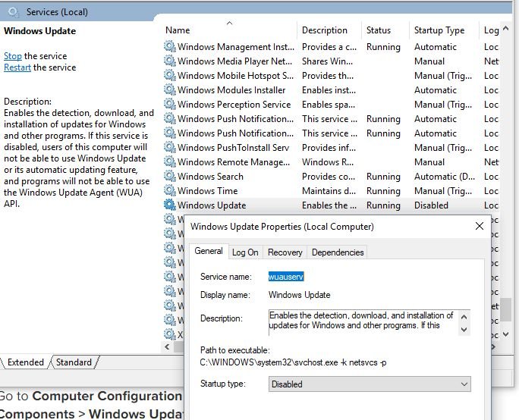Sort services by Name column header

tap(178, 30)
